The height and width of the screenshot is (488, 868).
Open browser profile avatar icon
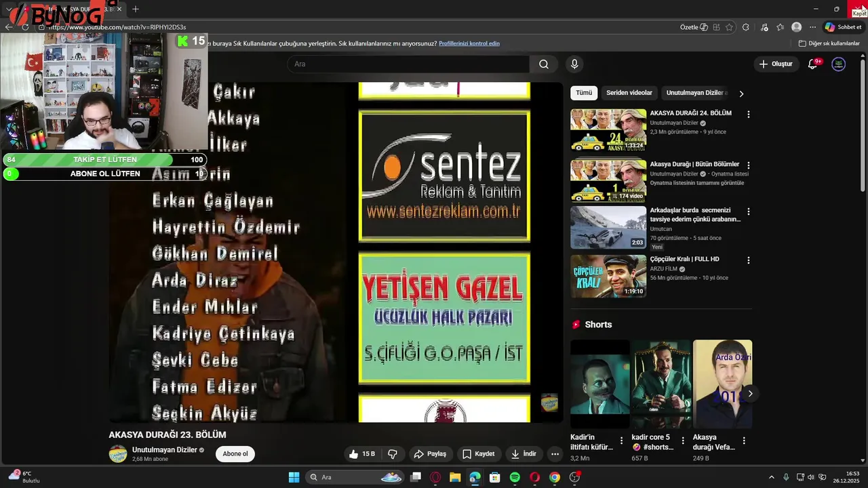click(x=797, y=27)
